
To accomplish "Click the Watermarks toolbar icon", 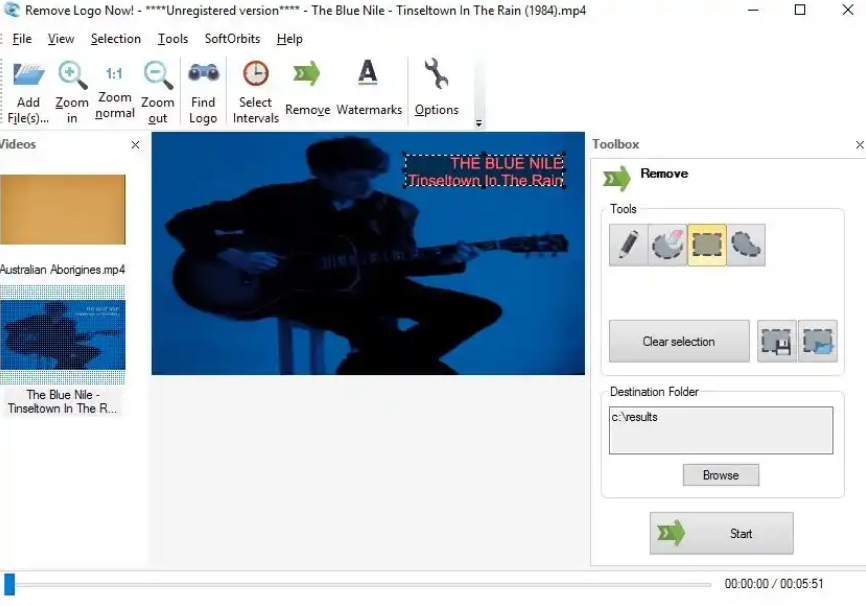I will tap(368, 75).
